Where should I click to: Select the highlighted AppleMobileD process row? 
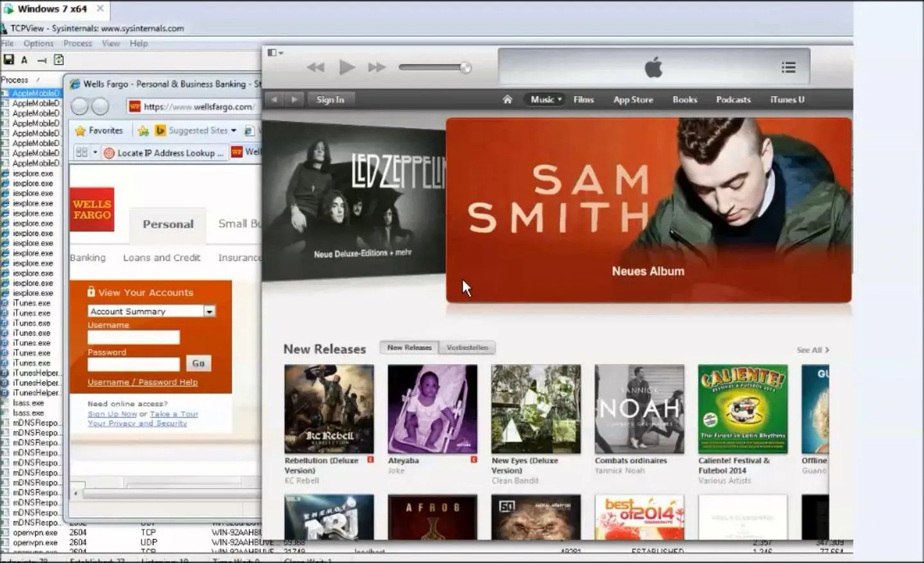pyautogui.click(x=31, y=93)
